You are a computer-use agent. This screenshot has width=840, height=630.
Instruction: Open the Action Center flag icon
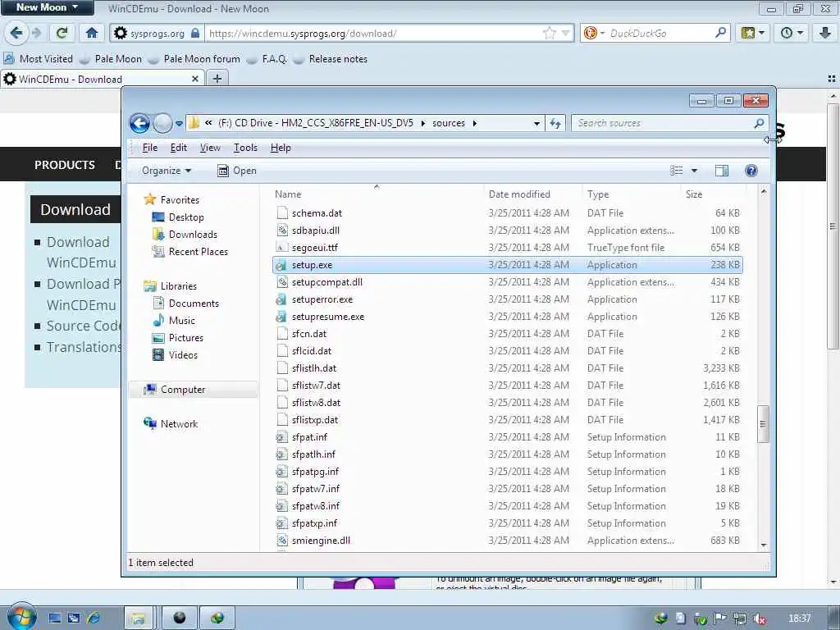click(720, 619)
